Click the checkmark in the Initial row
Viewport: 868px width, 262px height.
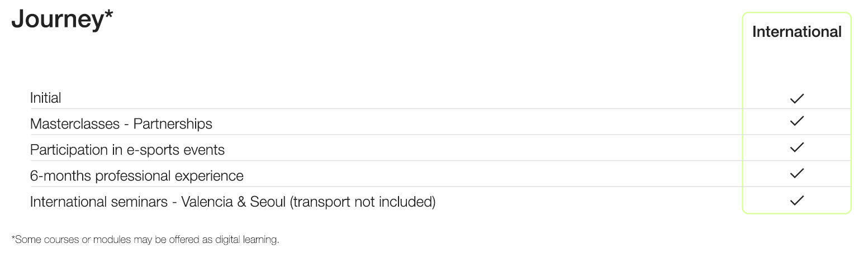[x=796, y=98]
